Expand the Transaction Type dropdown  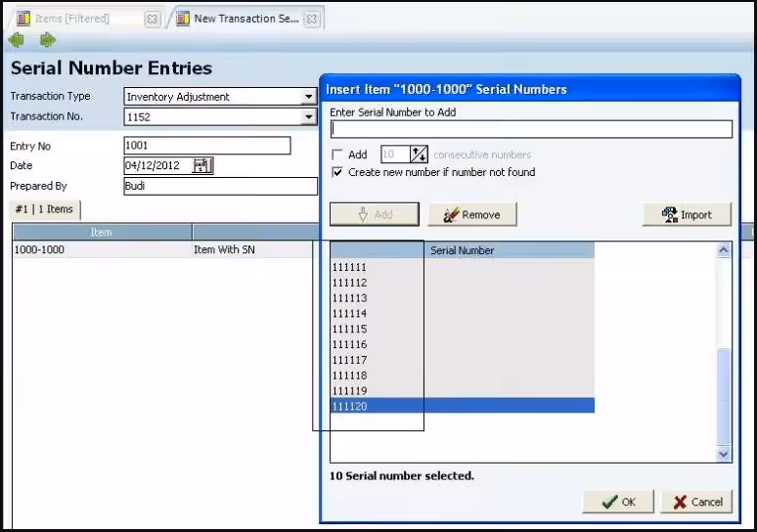[308, 97]
